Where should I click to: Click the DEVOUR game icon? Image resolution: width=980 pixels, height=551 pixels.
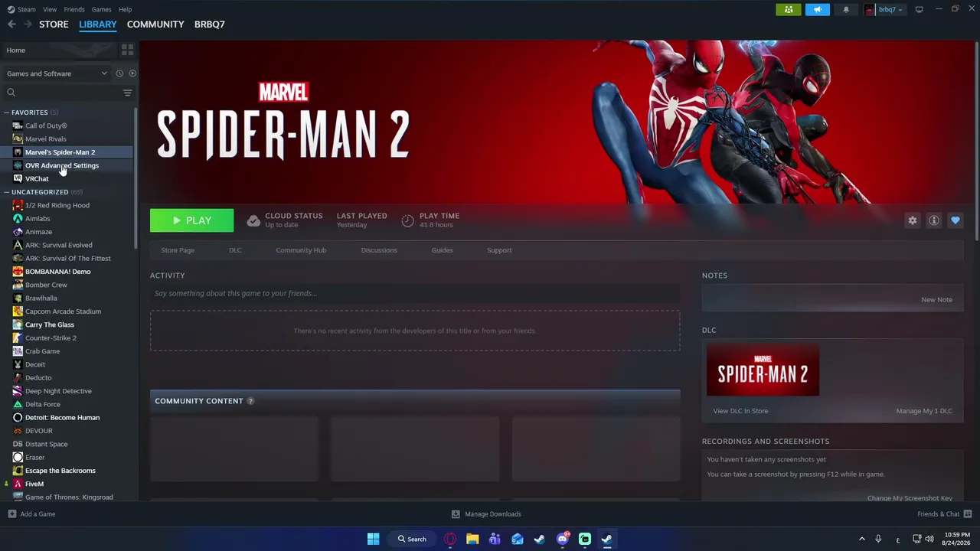pyautogui.click(x=18, y=431)
